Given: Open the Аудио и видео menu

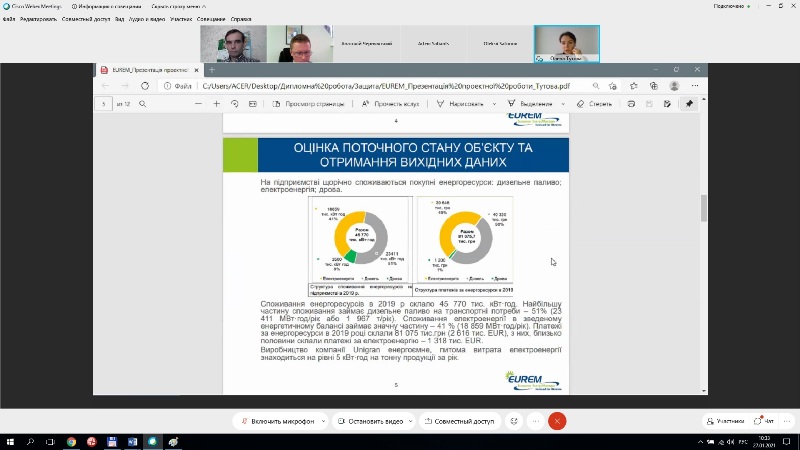Looking at the screenshot, I should [x=147, y=18].
